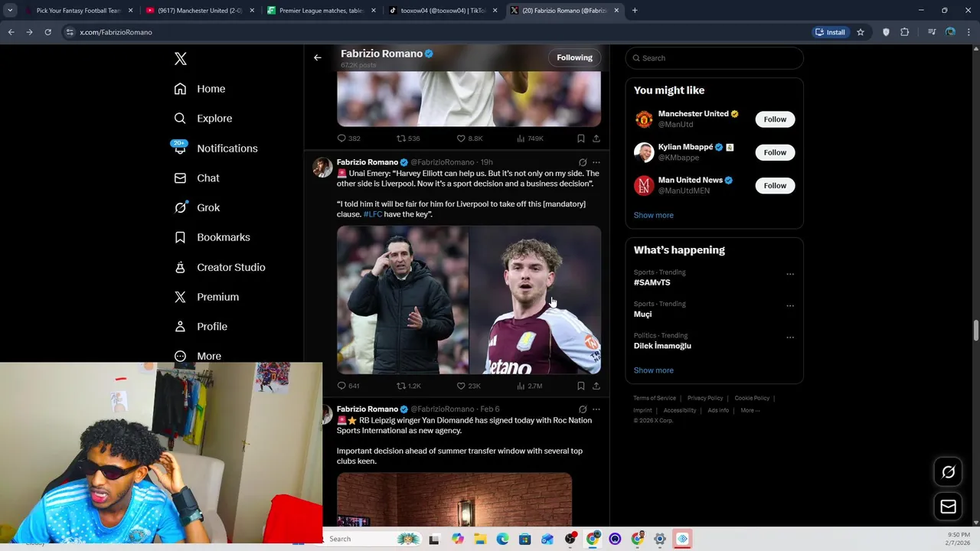Open the Explore page

pos(203,119)
